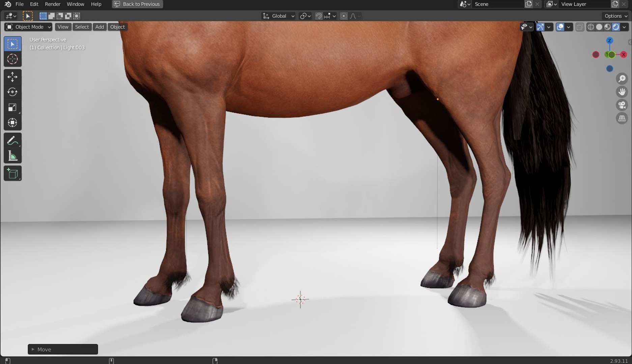This screenshot has width=632, height=364.
Task: Switch to wireframe shading
Action: 591,27
